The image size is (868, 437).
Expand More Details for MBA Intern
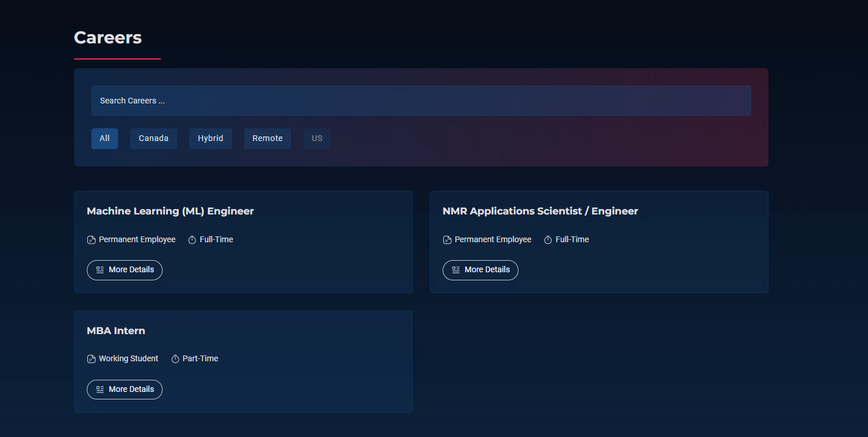pyautogui.click(x=124, y=390)
